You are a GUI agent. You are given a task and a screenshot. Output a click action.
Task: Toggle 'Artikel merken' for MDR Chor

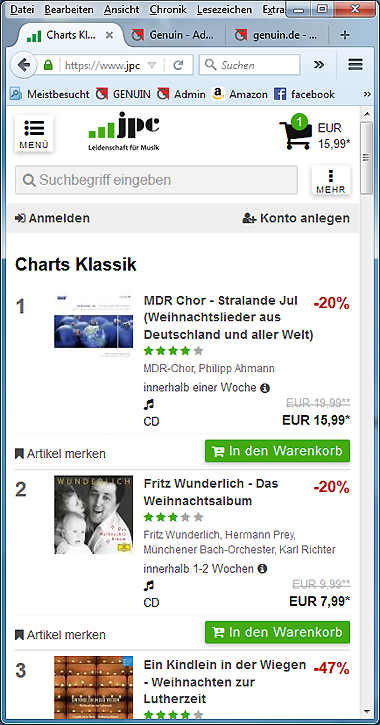tap(60, 454)
